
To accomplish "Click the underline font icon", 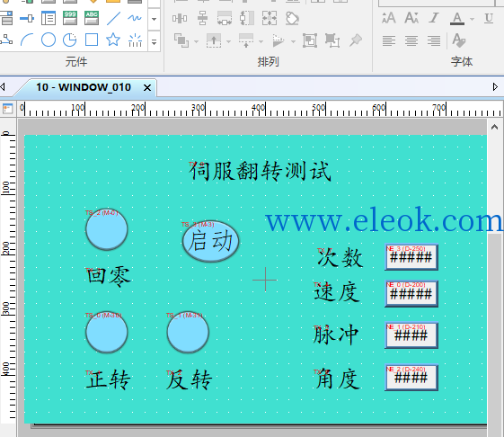I will pos(489,18).
